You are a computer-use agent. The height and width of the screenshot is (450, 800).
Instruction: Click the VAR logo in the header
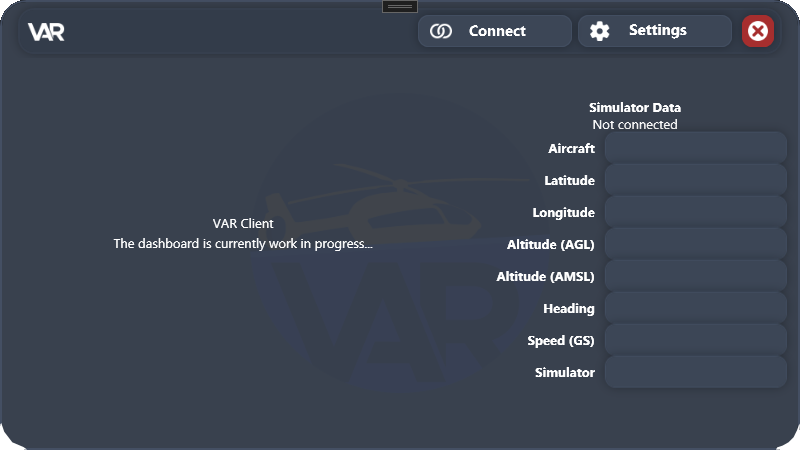[x=46, y=32]
